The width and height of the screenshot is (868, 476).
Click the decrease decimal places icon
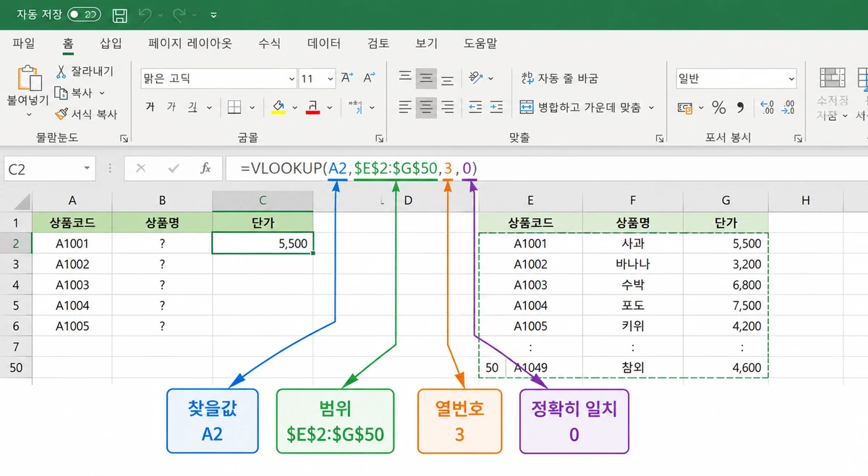tap(788, 107)
